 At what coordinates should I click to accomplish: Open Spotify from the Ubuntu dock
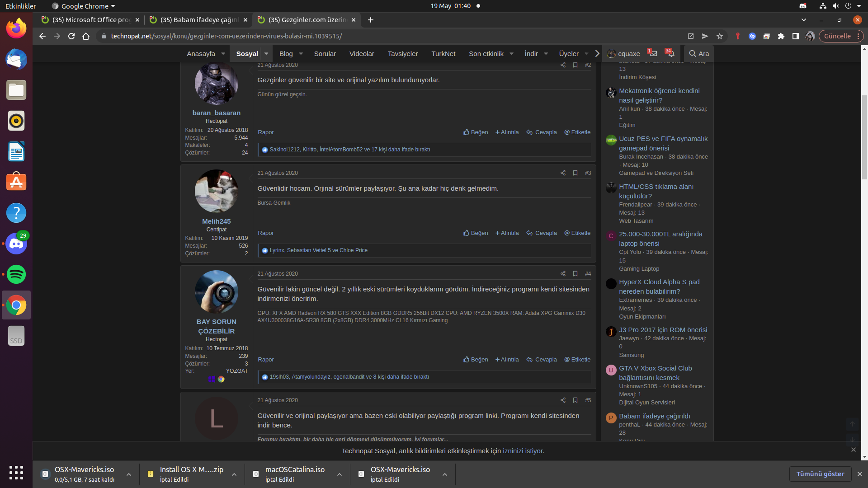pos(16,274)
